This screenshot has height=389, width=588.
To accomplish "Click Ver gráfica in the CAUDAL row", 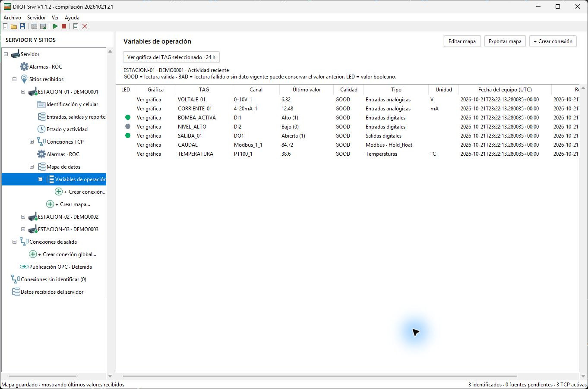I will [x=149, y=145].
